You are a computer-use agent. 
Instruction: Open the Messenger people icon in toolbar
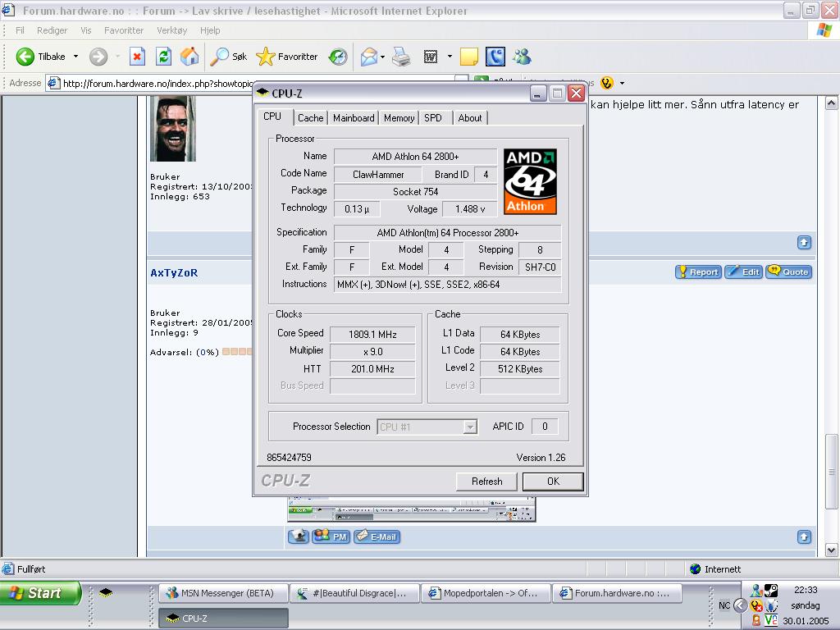point(522,57)
